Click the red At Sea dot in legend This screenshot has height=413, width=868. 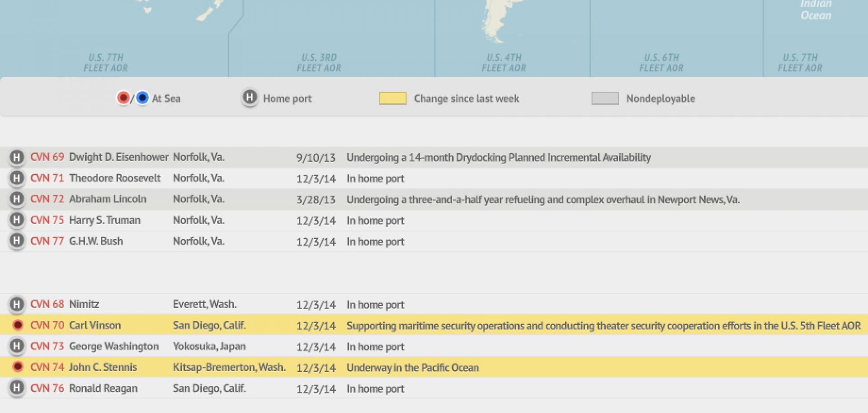tap(123, 98)
